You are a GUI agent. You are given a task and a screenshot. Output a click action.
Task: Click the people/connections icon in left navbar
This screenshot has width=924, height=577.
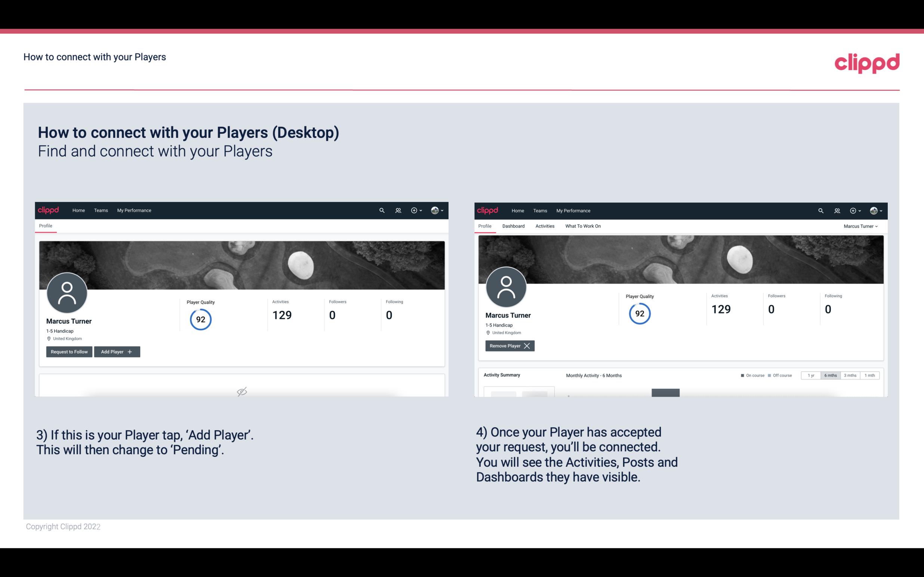397,211
